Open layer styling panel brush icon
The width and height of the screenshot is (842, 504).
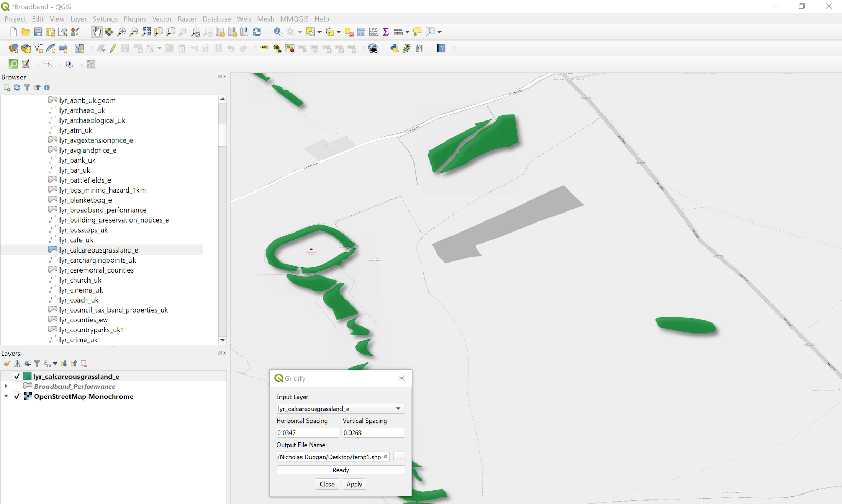point(7,364)
